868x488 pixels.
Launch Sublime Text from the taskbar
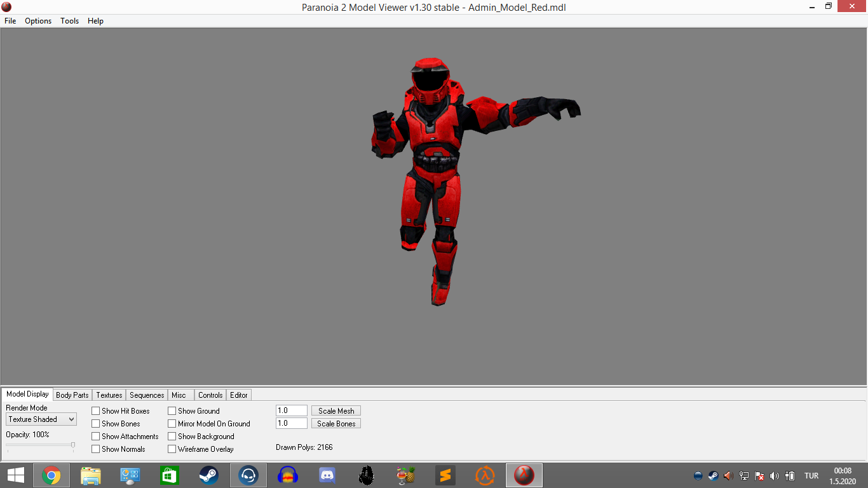(x=445, y=475)
